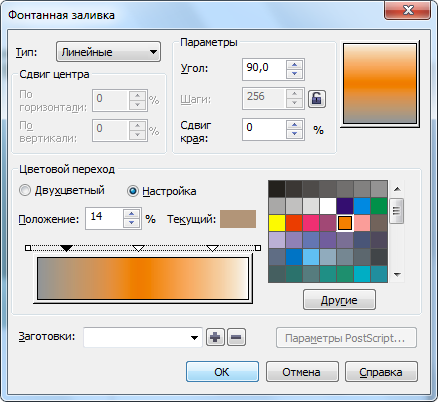Click the palette scroll down arrow
The height and width of the screenshot is (402, 438).
pyautogui.click(x=397, y=275)
